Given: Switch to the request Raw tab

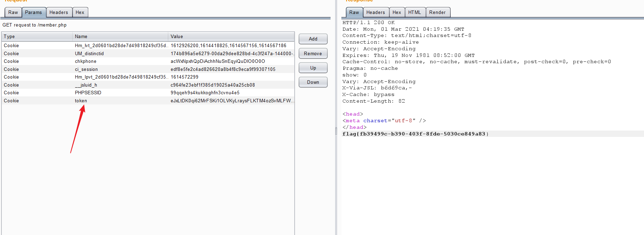Looking at the screenshot, I should click(13, 13).
